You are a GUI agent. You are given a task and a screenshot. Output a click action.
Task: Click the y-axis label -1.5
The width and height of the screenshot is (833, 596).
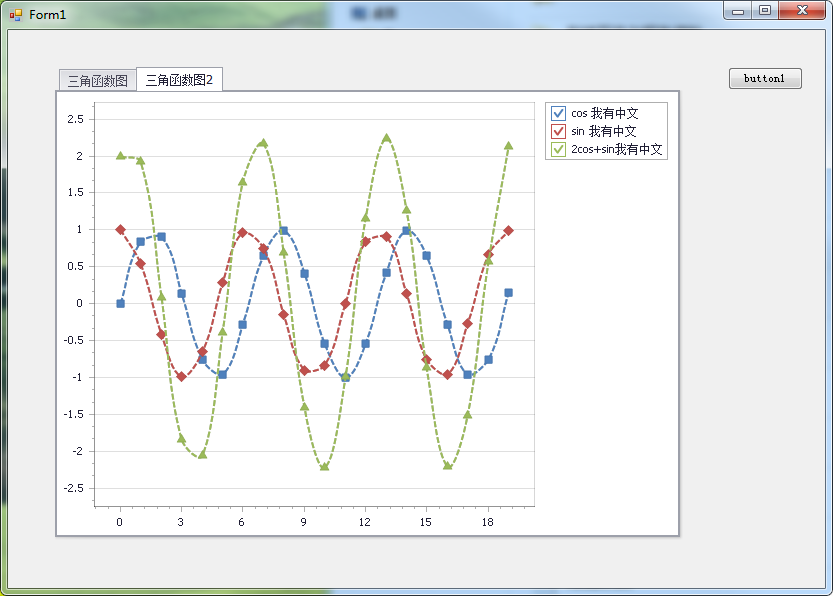(73, 414)
